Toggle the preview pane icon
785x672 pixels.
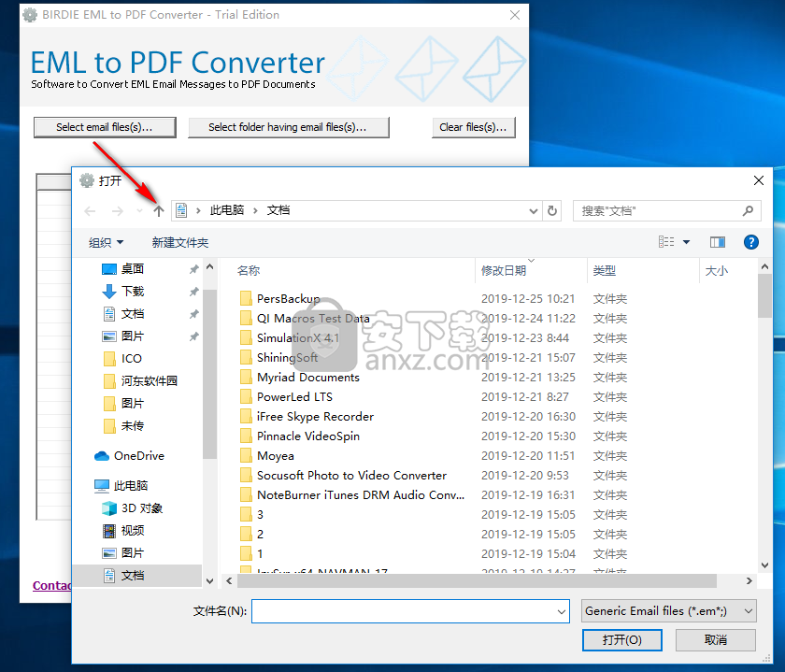tap(718, 242)
